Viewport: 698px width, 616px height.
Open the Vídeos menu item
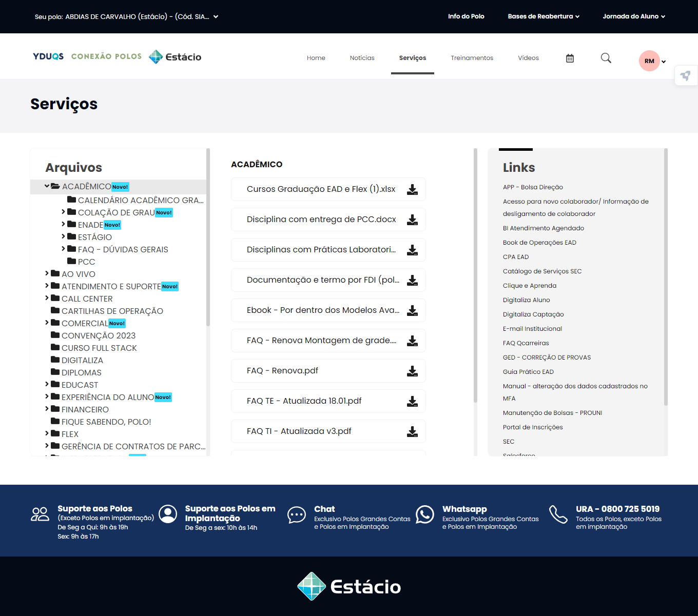coord(528,58)
